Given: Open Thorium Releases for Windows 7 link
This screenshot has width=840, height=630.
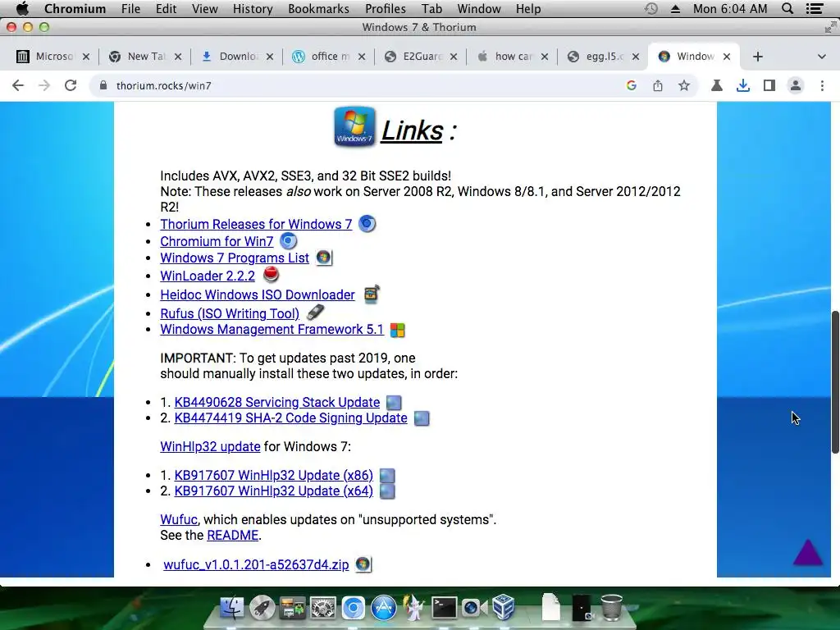Looking at the screenshot, I should 256,224.
